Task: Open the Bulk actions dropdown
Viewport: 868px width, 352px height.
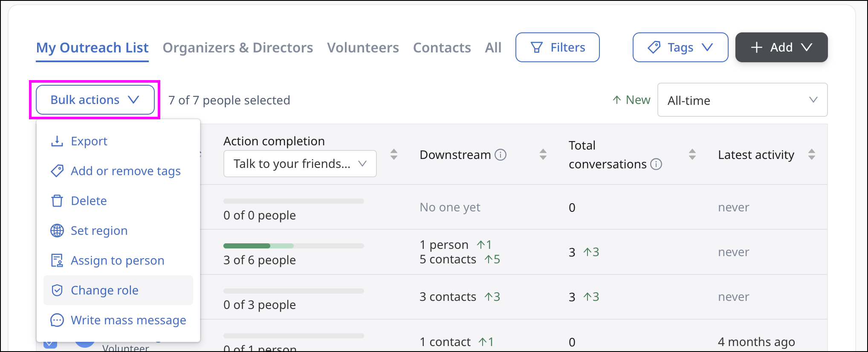Action: pos(95,100)
